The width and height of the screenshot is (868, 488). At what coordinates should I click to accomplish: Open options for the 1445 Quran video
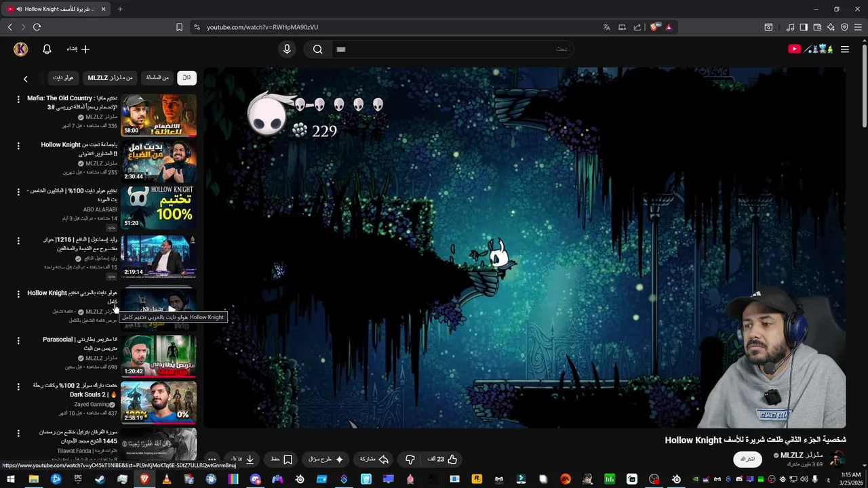click(18, 433)
